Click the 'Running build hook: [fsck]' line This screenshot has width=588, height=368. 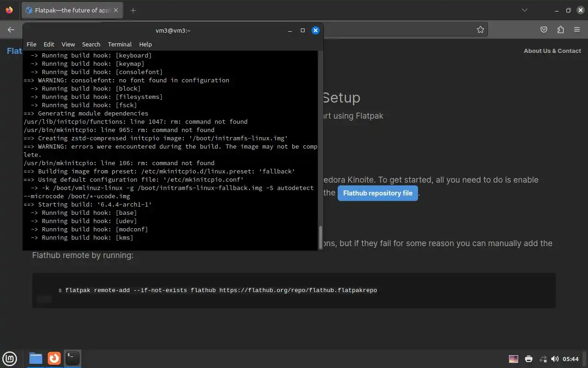(x=84, y=105)
